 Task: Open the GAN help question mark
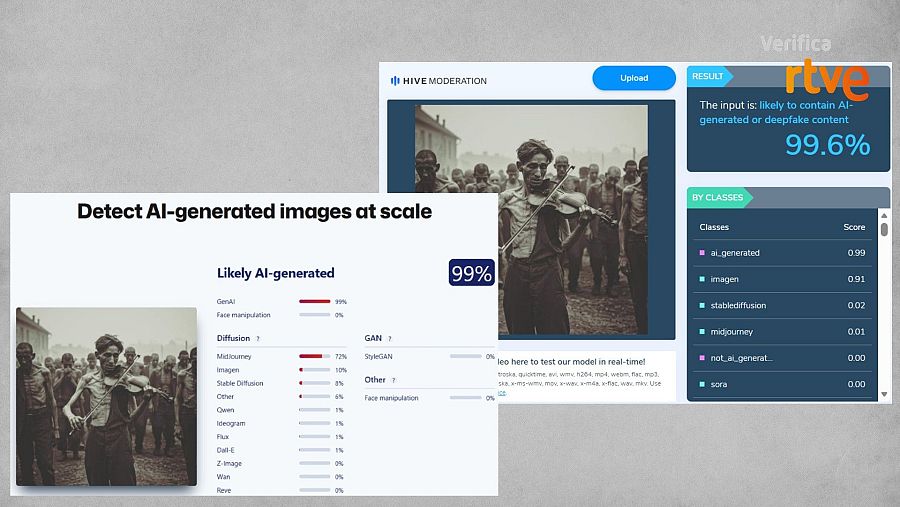(x=389, y=339)
